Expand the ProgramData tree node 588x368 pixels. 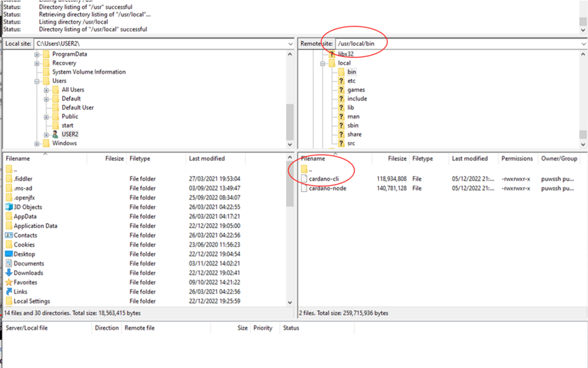tap(37, 54)
